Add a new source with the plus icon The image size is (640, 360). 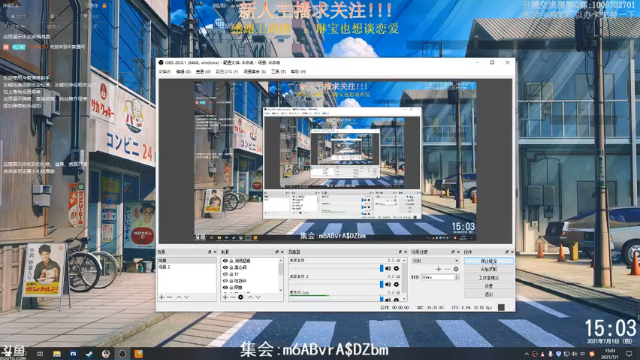click(225, 297)
